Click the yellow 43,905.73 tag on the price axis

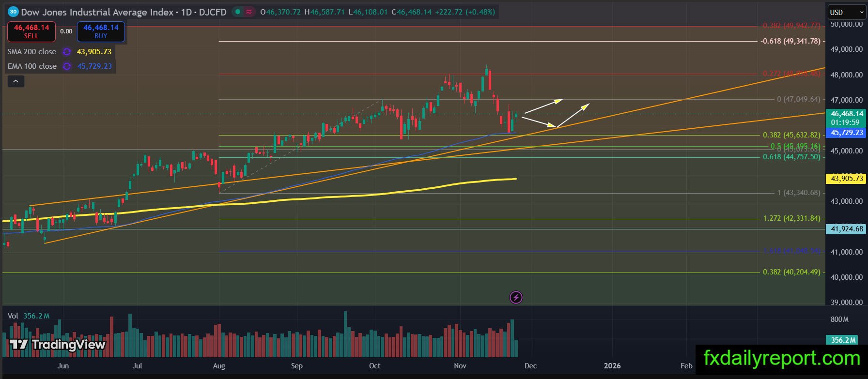point(846,179)
